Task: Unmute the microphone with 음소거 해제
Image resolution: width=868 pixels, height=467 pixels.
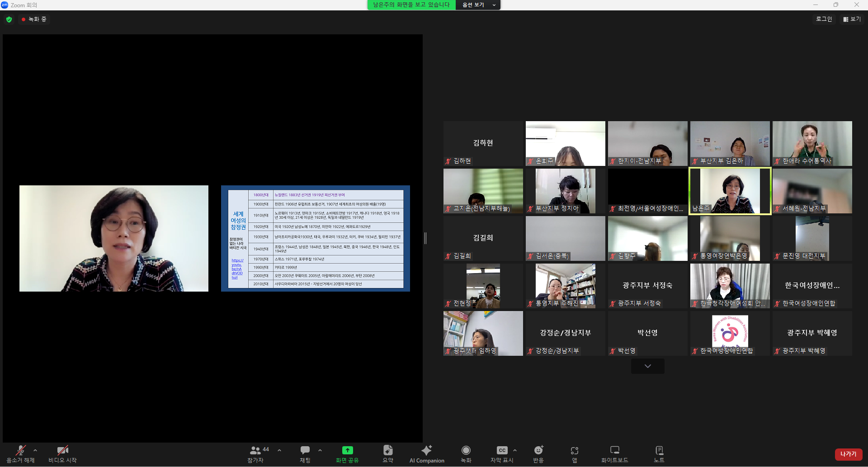Action: 20,454
